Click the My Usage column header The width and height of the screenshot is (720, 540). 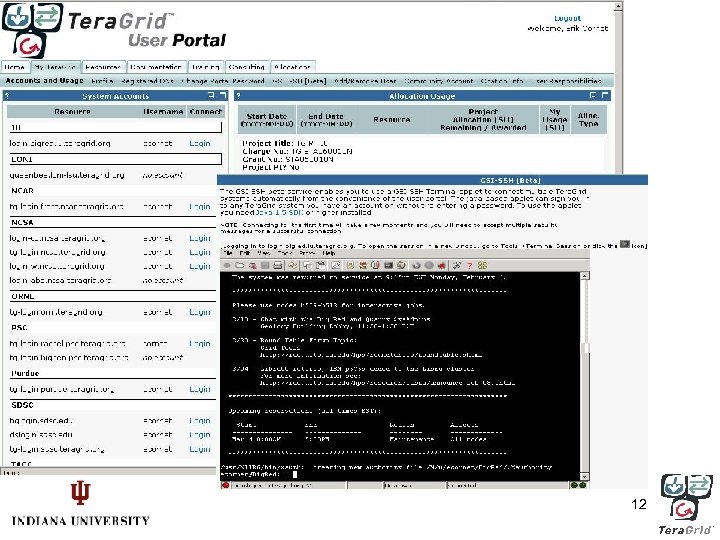pyautogui.click(x=555, y=120)
